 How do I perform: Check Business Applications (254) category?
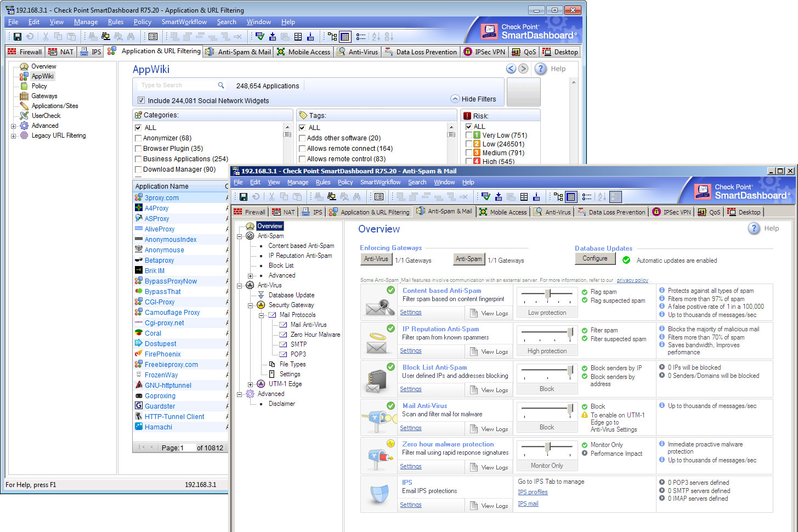pyautogui.click(x=138, y=159)
